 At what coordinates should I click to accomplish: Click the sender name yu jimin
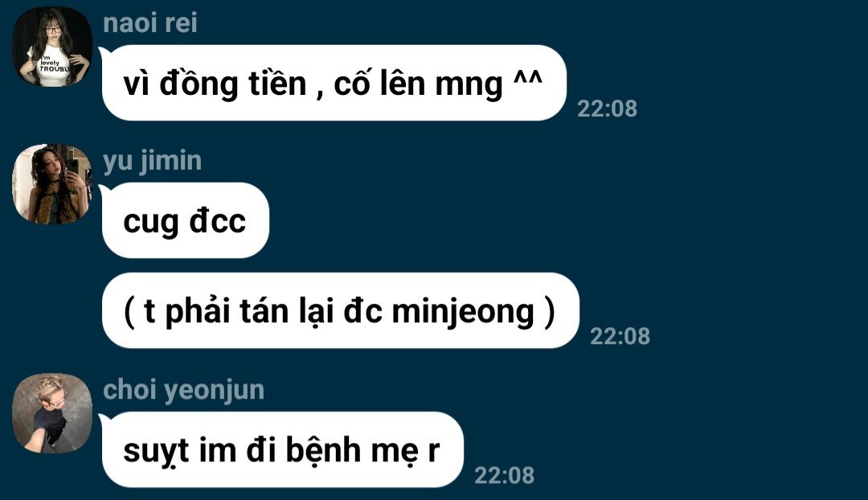click(152, 161)
